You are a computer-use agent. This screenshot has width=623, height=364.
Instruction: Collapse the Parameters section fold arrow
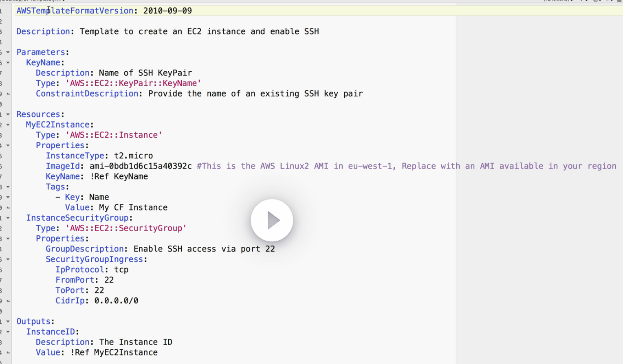tap(8, 52)
